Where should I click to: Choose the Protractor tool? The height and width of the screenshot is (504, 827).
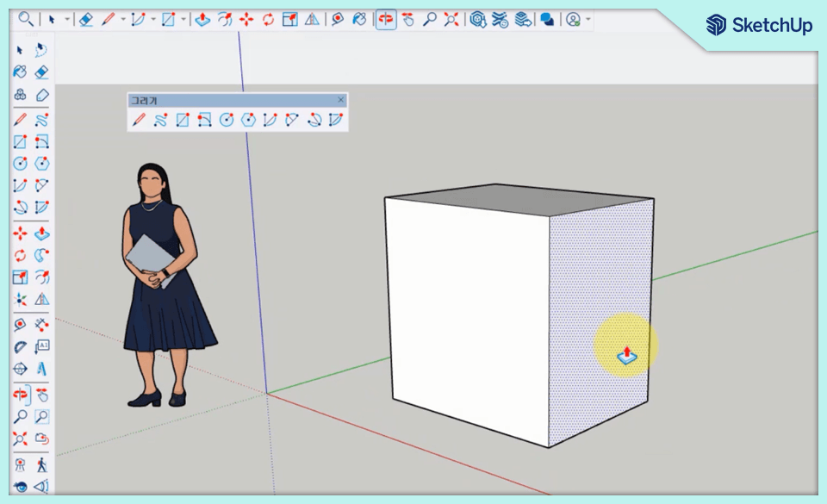pyautogui.click(x=20, y=347)
